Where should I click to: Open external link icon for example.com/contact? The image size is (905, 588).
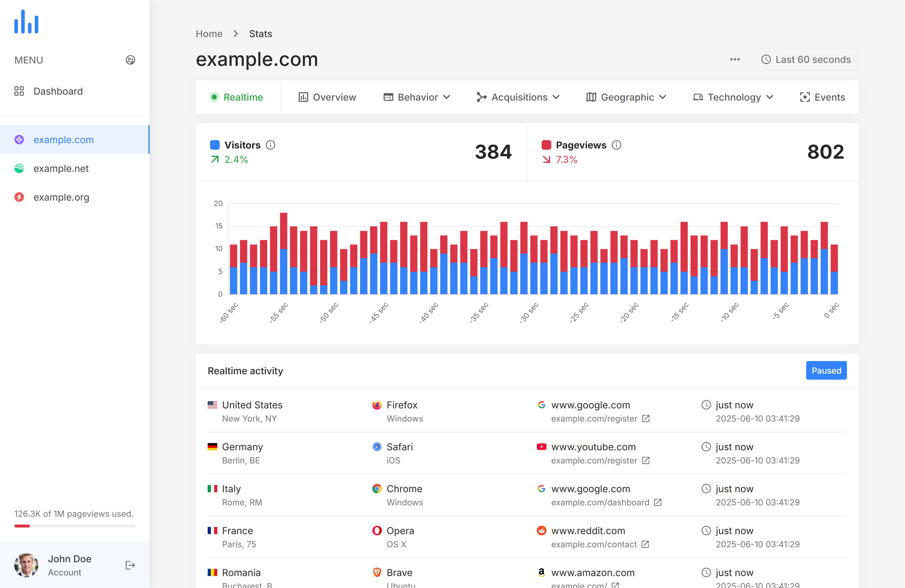(x=645, y=544)
